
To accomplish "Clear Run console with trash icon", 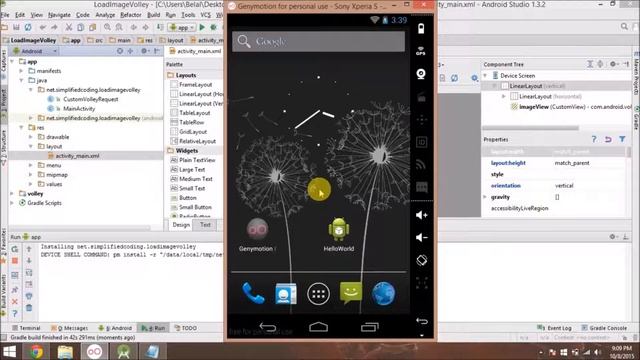I will pyautogui.click(x=29, y=308).
